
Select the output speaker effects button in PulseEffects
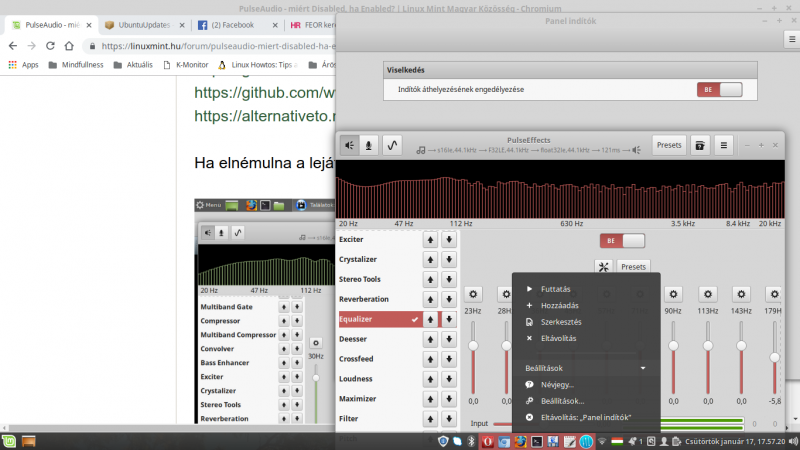click(x=349, y=145)
